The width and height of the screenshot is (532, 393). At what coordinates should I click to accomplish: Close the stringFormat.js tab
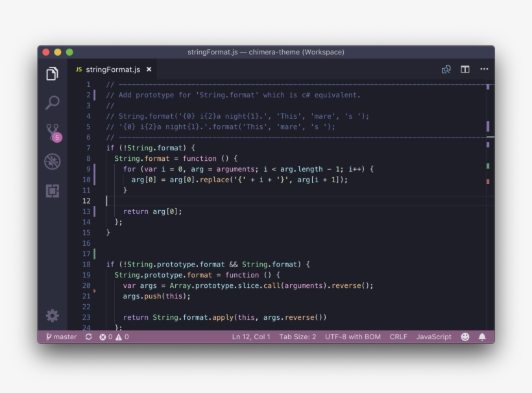tap(149, 69)
